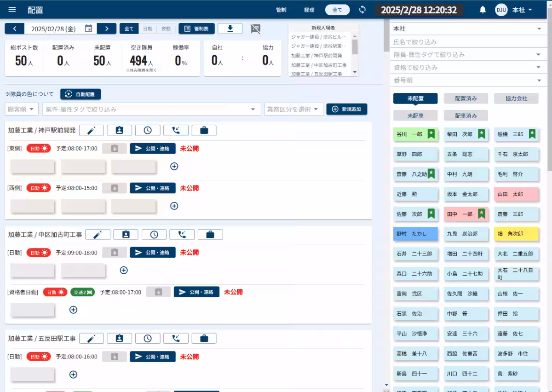Open the 番号順 sort dropdown

pyautogui.click(x=467, y=81)
